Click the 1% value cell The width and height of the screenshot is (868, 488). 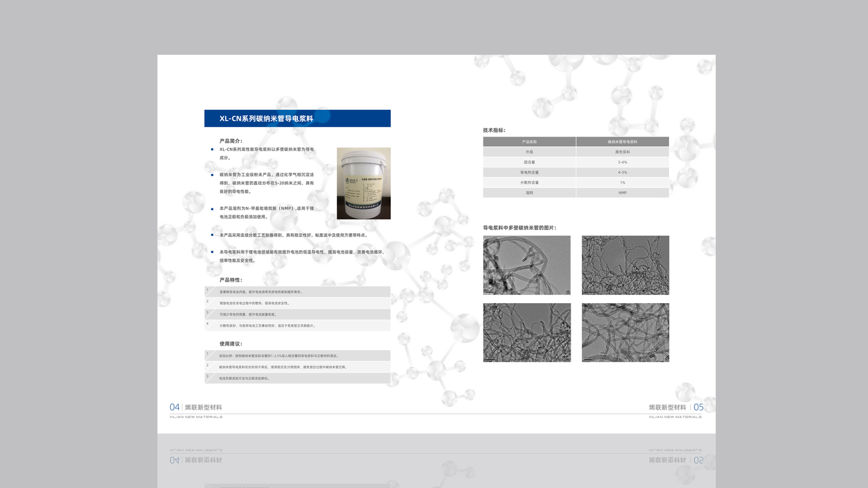coord(623,182)
